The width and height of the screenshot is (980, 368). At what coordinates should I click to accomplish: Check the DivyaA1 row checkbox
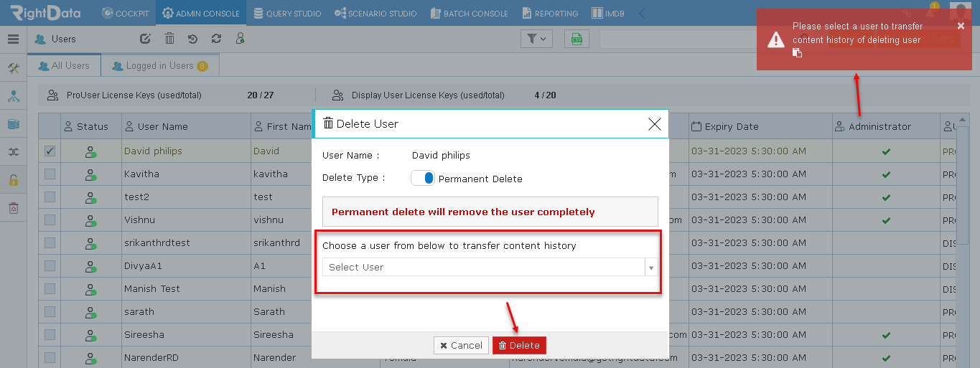pyautogui.click(x=50, y=266)
